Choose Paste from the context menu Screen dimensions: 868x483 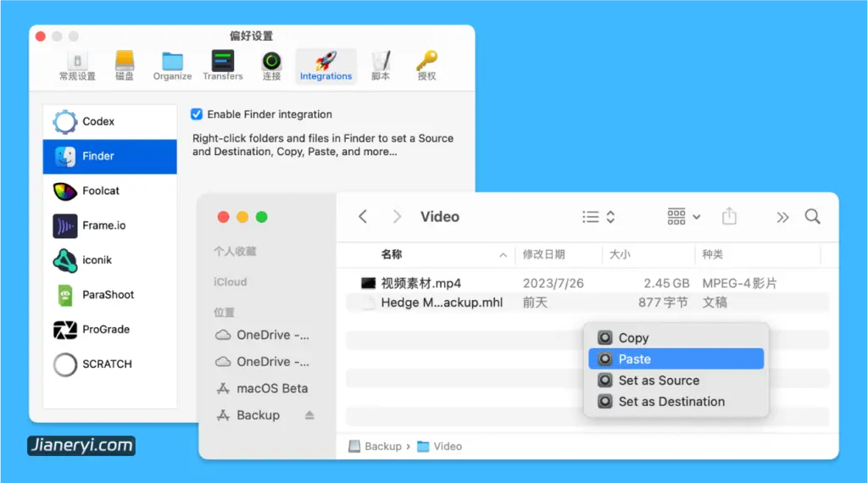tap(676, 359)
